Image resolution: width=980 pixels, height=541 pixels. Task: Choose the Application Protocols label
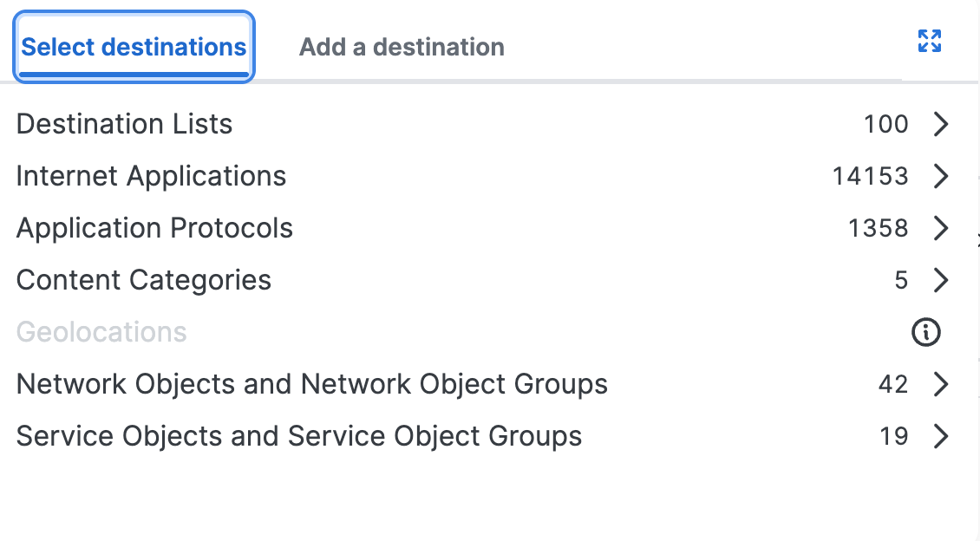pos(154,228)
